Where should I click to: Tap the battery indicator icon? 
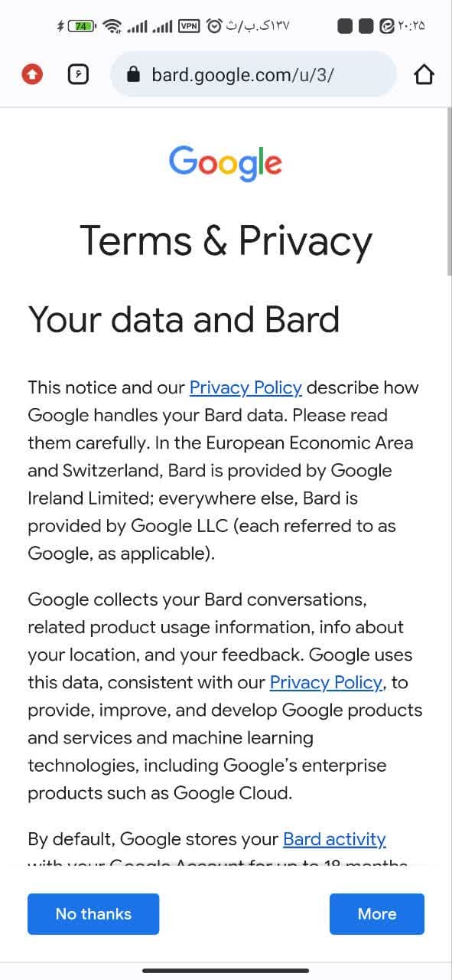[x=82, y=26]
